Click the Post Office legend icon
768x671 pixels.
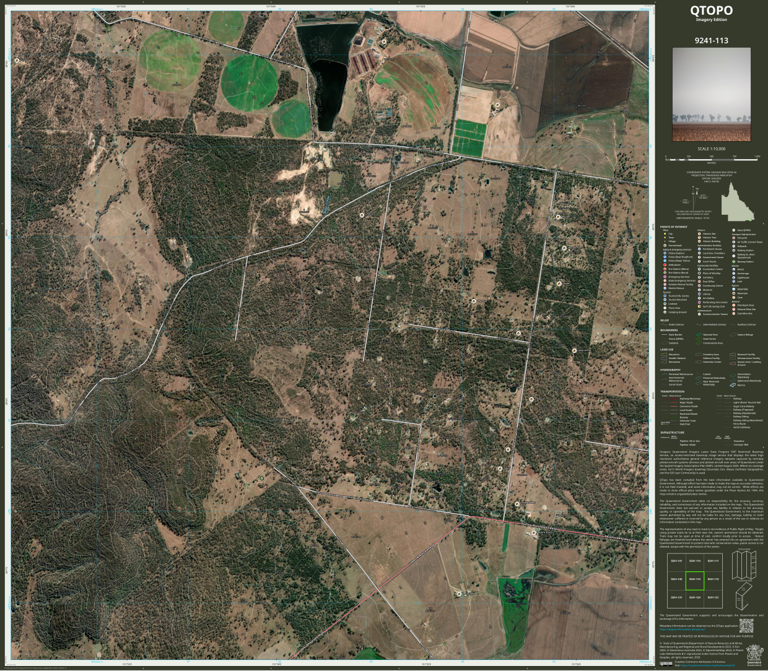point(699,282)
